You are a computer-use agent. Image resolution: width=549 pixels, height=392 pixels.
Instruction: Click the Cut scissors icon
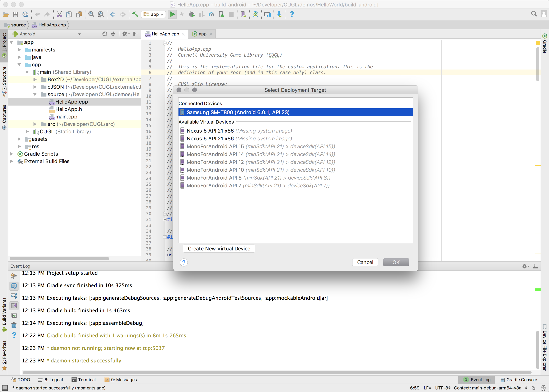tap(59, 14)
